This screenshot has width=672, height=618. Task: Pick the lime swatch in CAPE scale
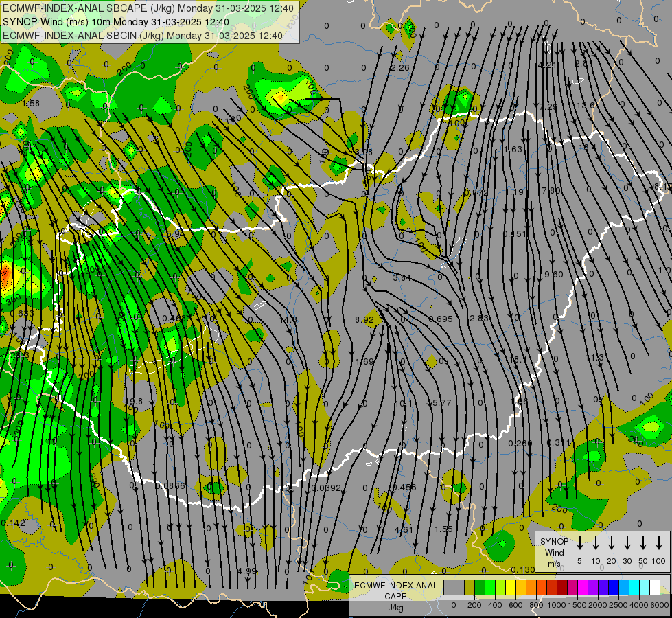pyautogui.click(x=500, y=588)
